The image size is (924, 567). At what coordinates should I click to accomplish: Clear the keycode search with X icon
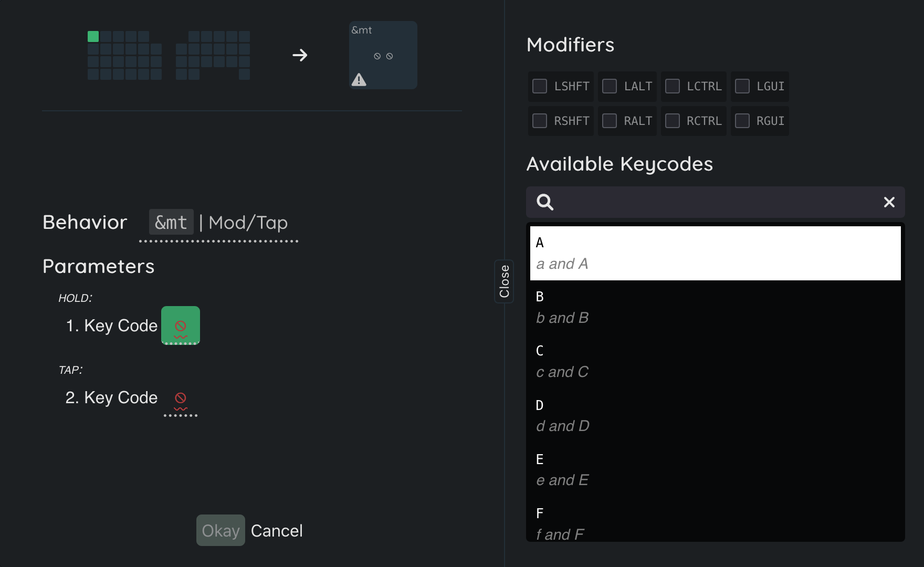pos(889,202)
